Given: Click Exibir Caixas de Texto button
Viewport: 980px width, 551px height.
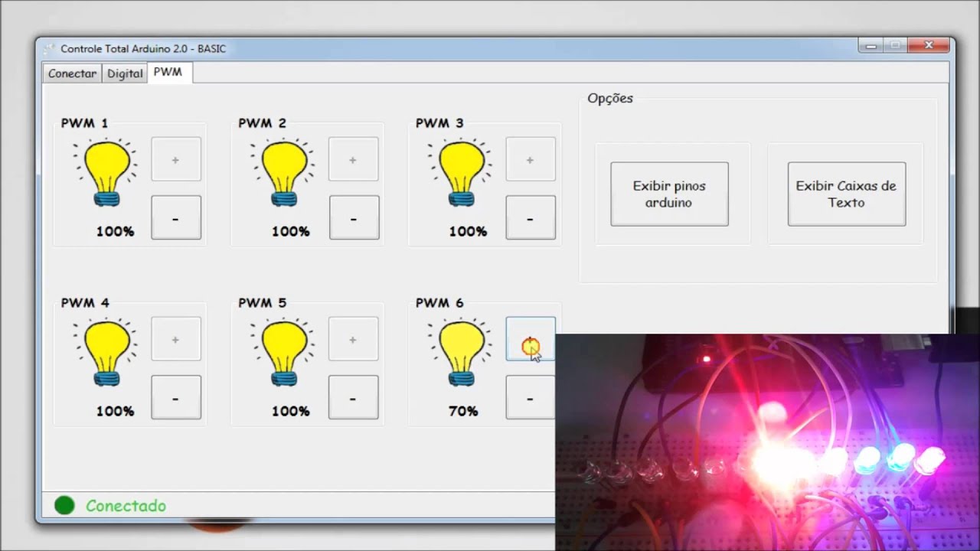Looking at the screenshot, I should click(846, 194).
